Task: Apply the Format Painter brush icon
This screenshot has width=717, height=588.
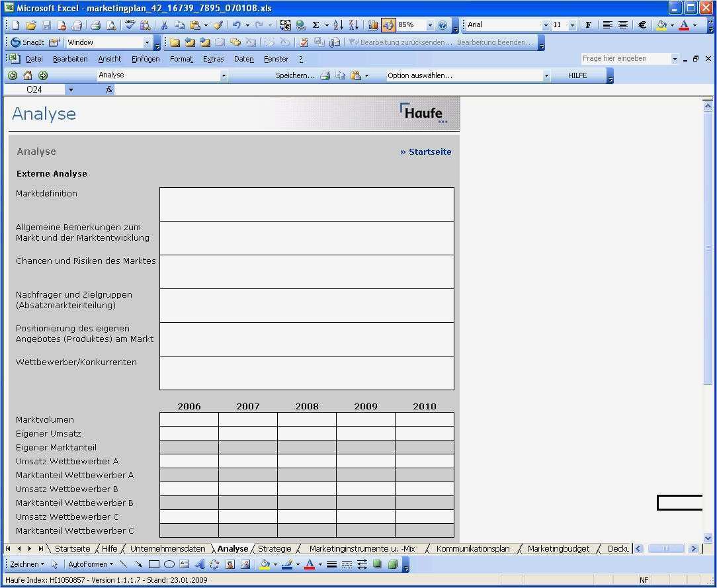Action: coord(217,24)
